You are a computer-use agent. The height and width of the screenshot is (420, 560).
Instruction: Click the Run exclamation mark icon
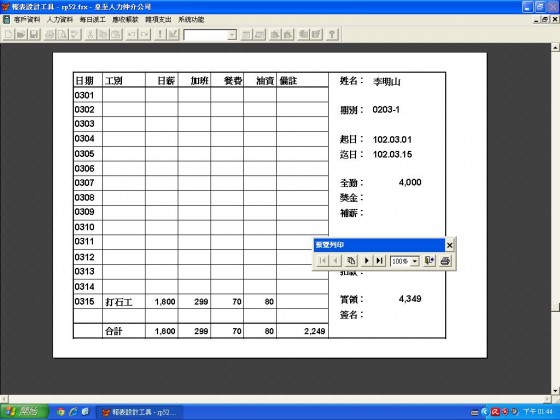click(x=160, y=35)
